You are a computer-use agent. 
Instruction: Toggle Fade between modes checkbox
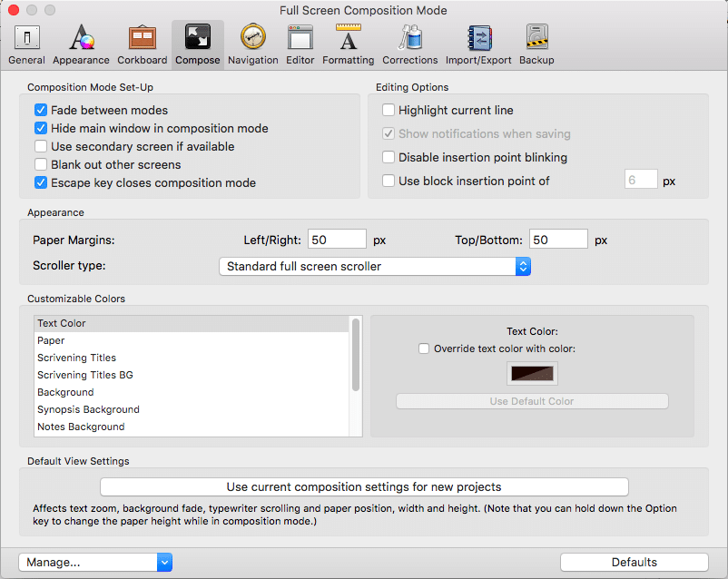point(41,110)
